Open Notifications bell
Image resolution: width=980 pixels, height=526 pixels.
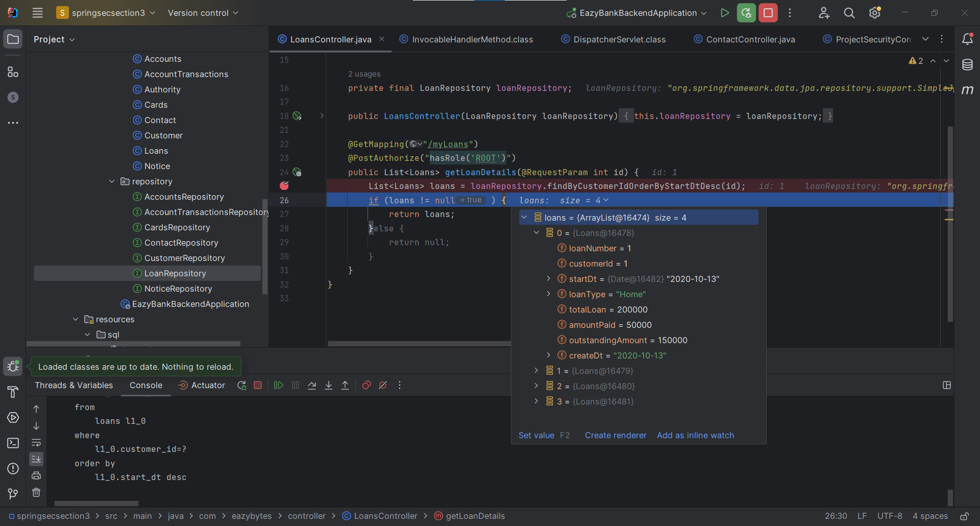[967, 39]
